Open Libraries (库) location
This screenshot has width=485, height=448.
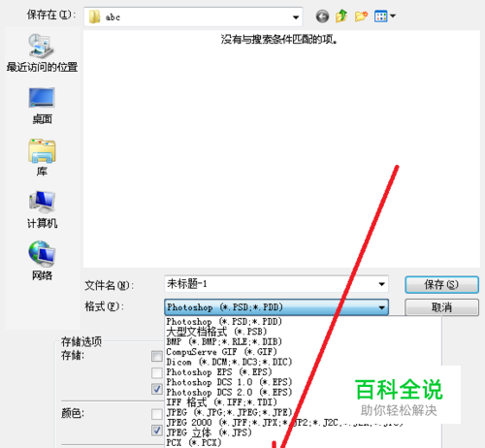point(42,158)
